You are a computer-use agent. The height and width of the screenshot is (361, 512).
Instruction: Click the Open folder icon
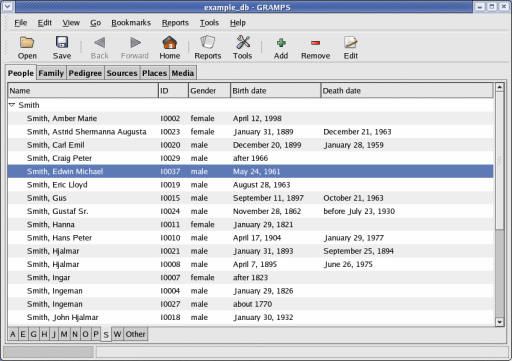[27, 43]
